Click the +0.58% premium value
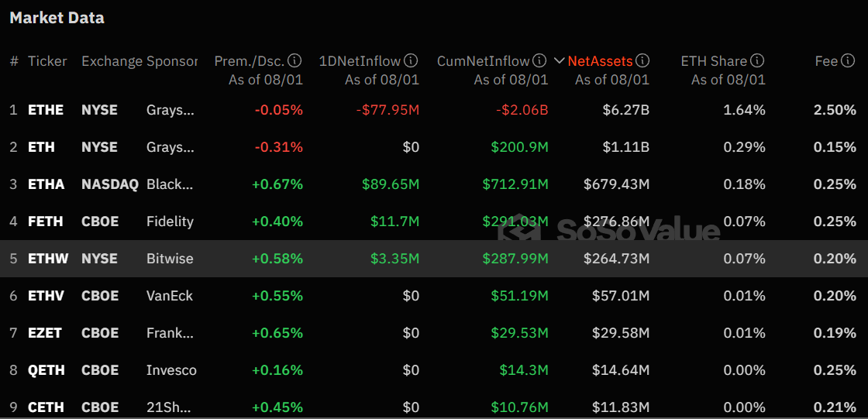The height and width of the screenshot is (419, 868). tap(277, 259)
